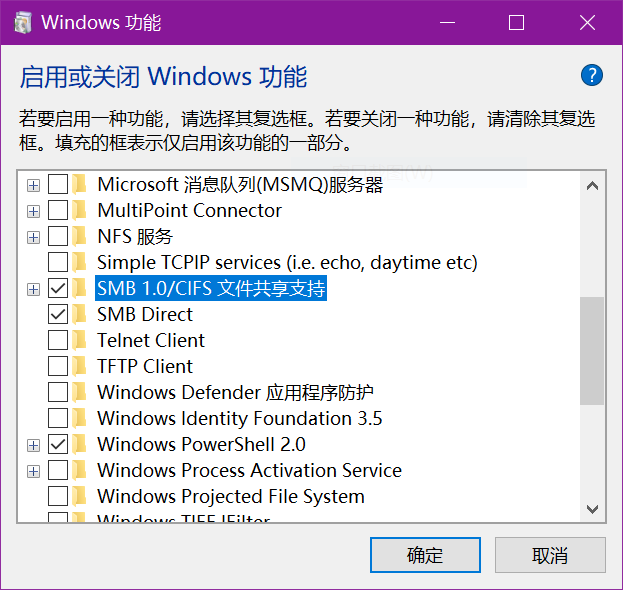This screenshot has height=590, width=623.
Task: Click folder icon next to MultiPoint Connector
Action: [x=80, y=210]
